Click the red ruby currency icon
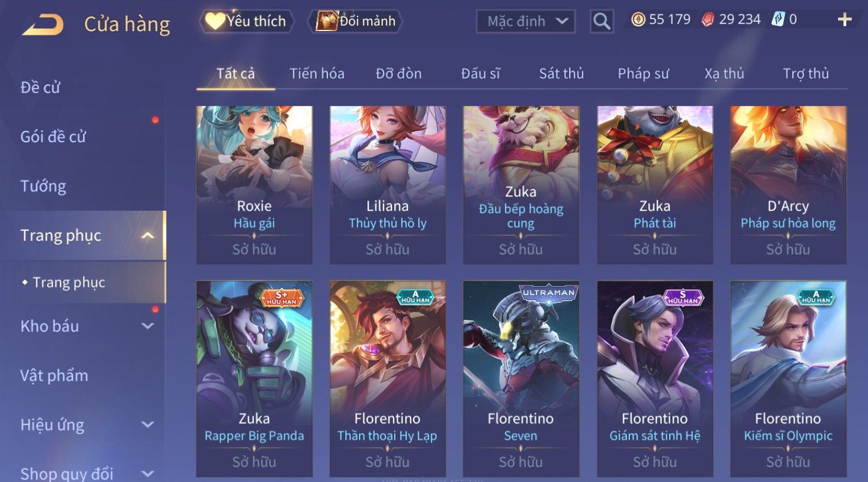868x482 pixels. tap(708, 20)
